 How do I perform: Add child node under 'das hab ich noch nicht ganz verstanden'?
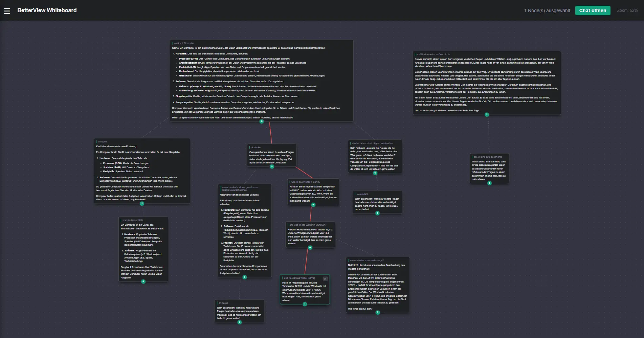tap(375, 173)
